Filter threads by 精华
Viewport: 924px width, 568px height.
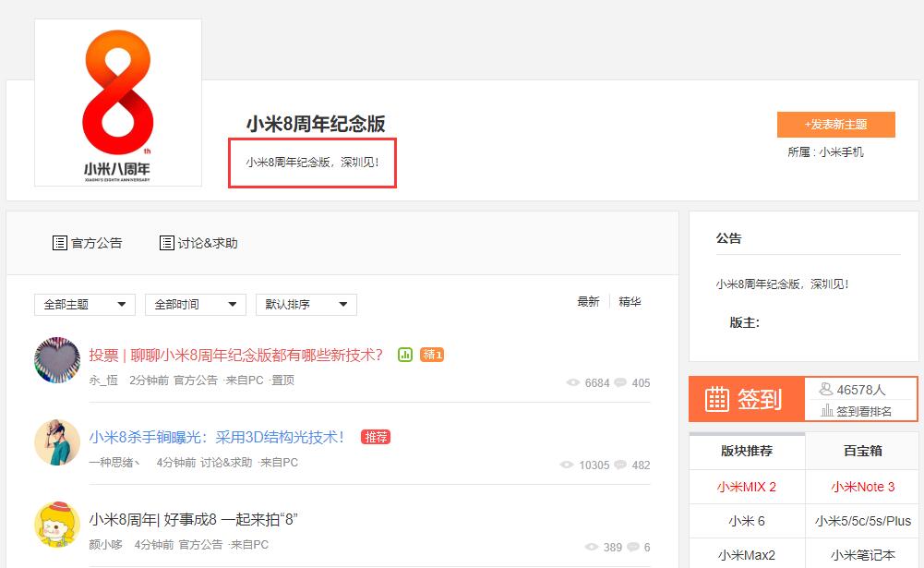(630, 302)
